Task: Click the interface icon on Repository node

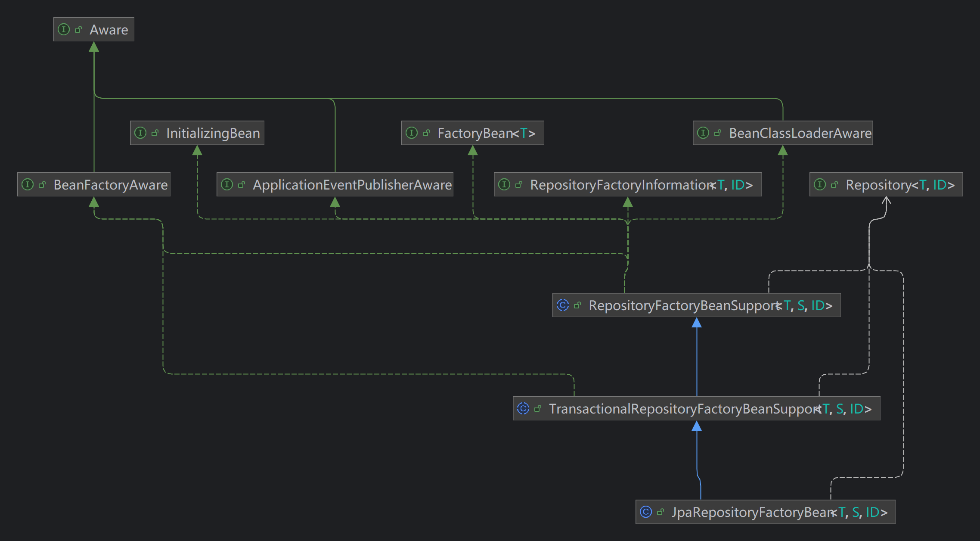Action: click(x=820, y=184)
